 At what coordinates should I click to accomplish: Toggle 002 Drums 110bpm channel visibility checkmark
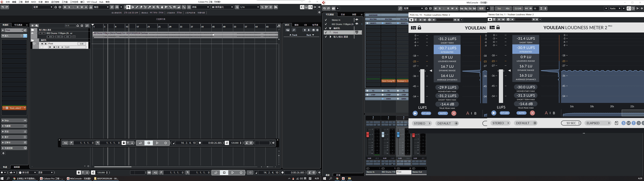pos(326,24)
